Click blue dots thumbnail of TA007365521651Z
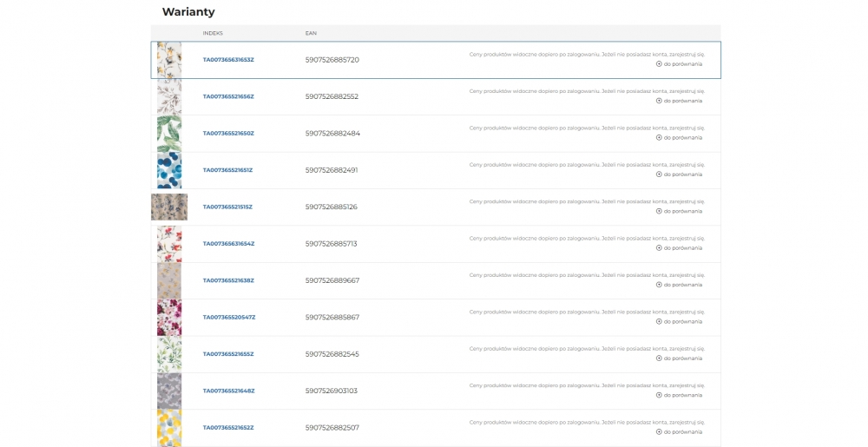This screenshot has width=868, height=447. coord(169,170)
